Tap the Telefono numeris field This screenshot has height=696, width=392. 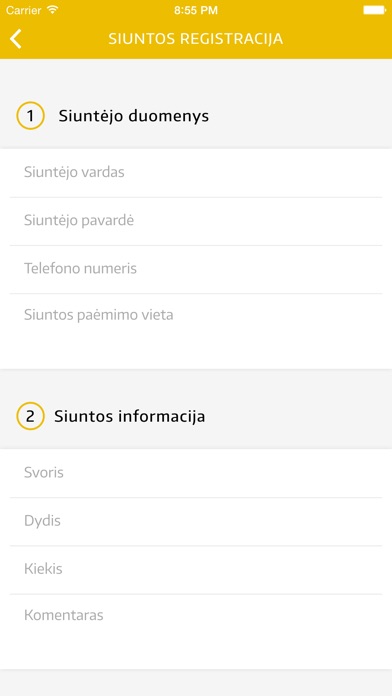tap(196, 269)
